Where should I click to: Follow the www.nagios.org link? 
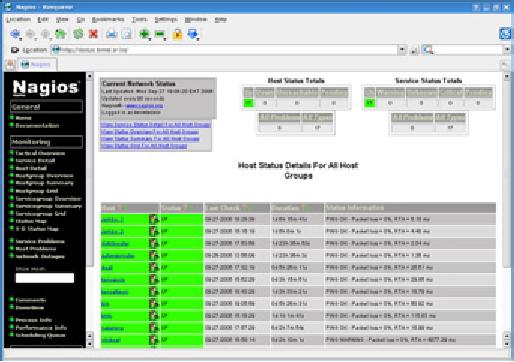point(144,105)
